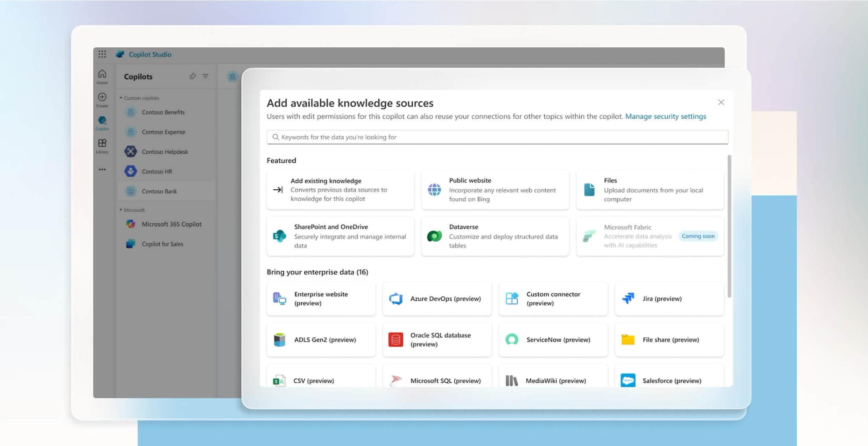Select Files to upload local documents
The width and height of the screenshot is (868, 446).
pyautogui.click(x=649, y=190)
